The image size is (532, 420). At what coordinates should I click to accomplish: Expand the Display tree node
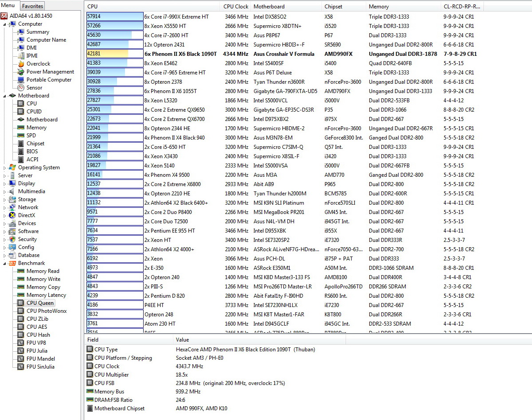[x=5, y=183]
